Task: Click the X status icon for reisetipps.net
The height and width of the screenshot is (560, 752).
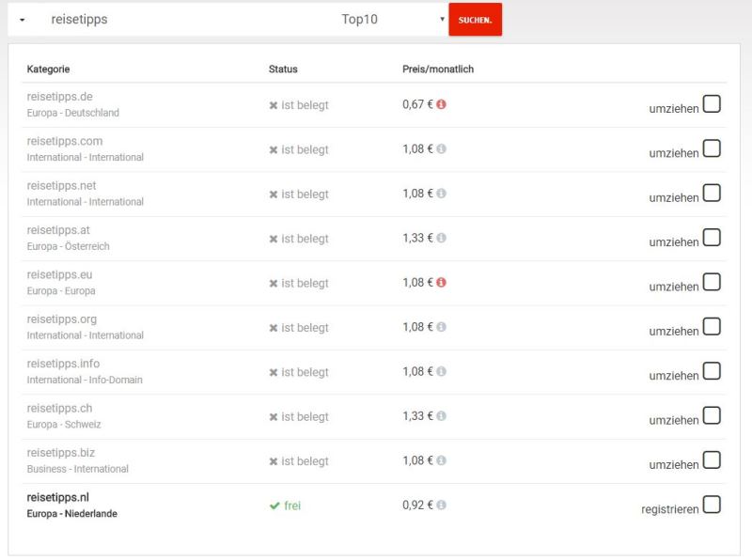Action: click(x=274, y=194)
